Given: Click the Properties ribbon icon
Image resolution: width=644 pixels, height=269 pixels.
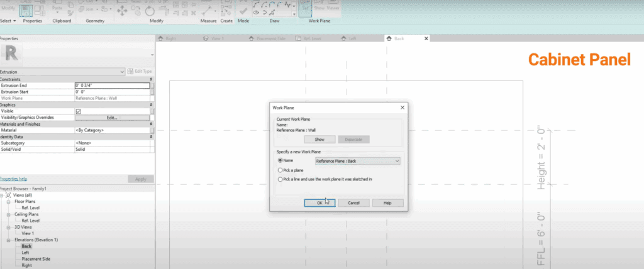Looking at the screenshot, I should 27,9.
